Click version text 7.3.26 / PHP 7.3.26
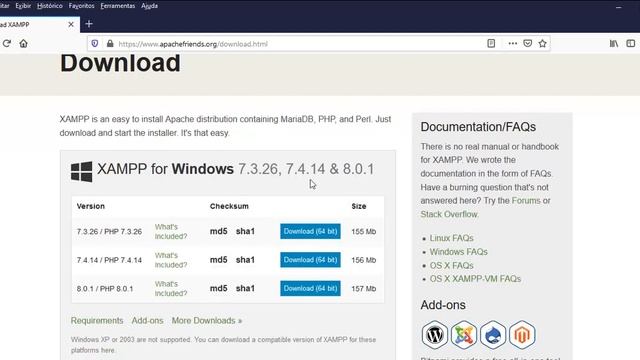This screenshot has width=640, height=360. pyautogui.click(x=109, y=231)
